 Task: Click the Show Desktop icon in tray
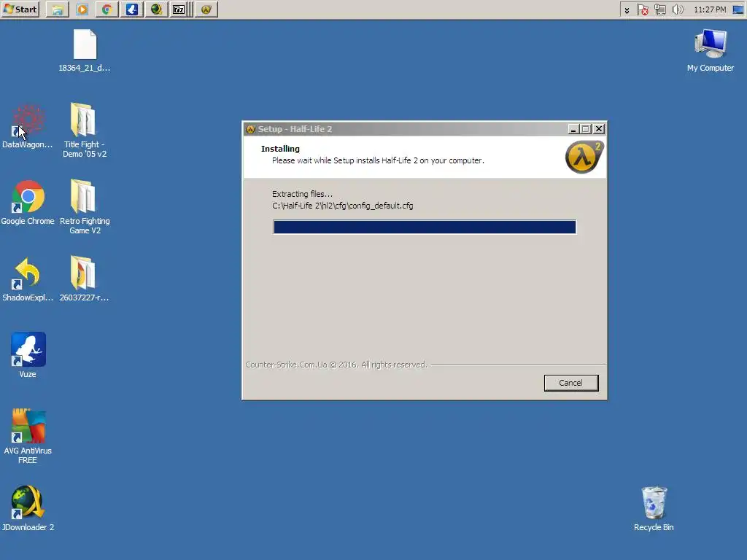coord(738,9)
